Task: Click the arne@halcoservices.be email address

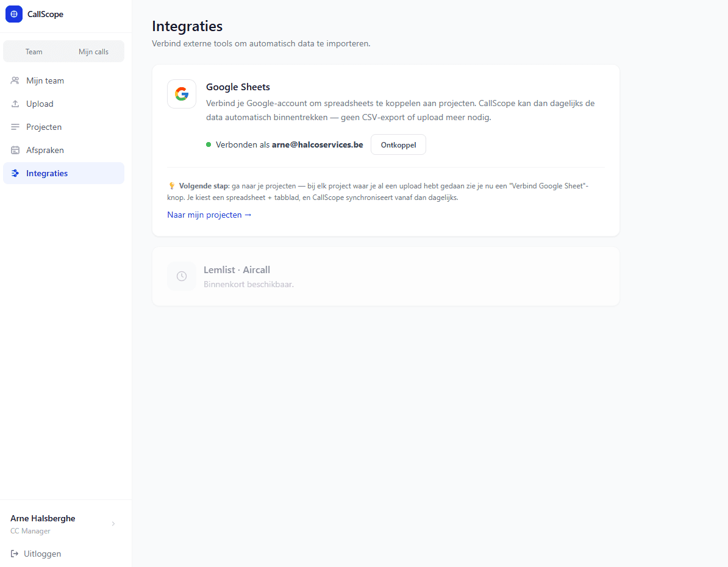Action: (318, 144)
